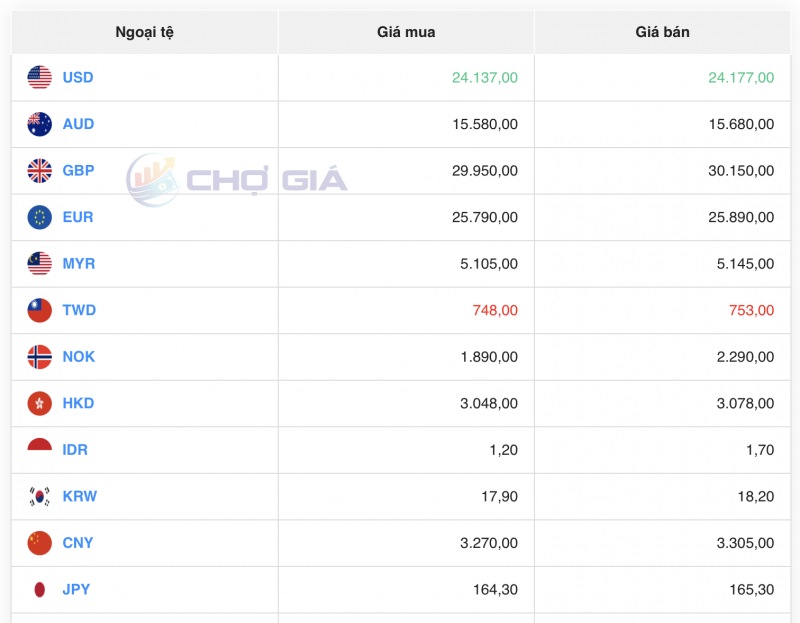Click the EUR European Union flag icon

(38, 217)
